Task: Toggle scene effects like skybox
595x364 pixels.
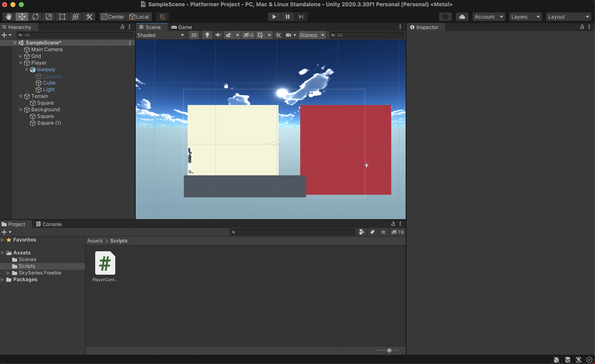Action: (x=228, y=35)
